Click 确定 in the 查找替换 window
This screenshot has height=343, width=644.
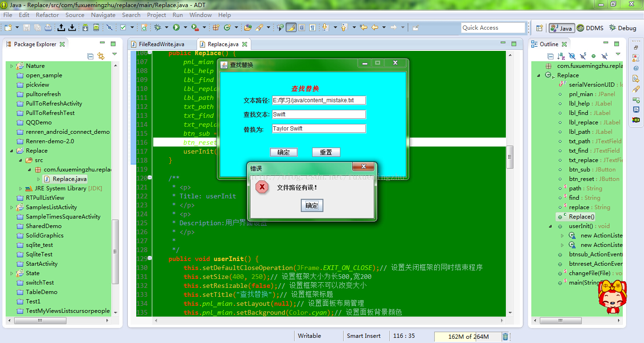click(284, 152)
